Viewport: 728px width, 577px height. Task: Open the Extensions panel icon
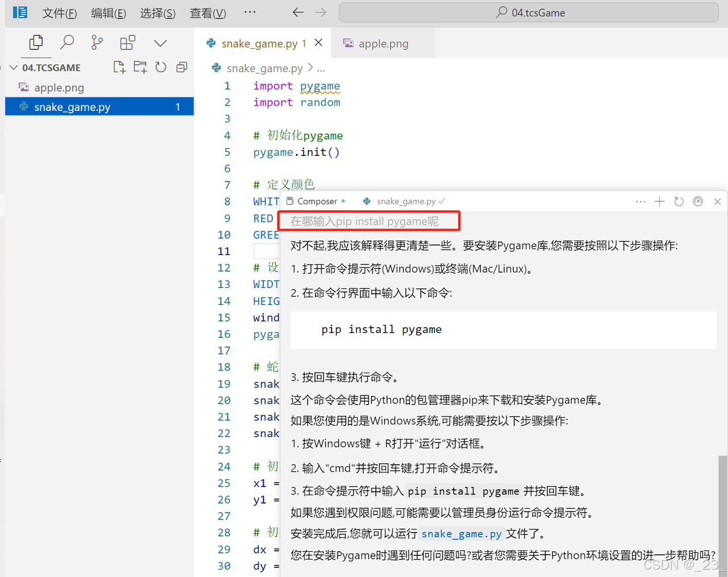(127, 43)
